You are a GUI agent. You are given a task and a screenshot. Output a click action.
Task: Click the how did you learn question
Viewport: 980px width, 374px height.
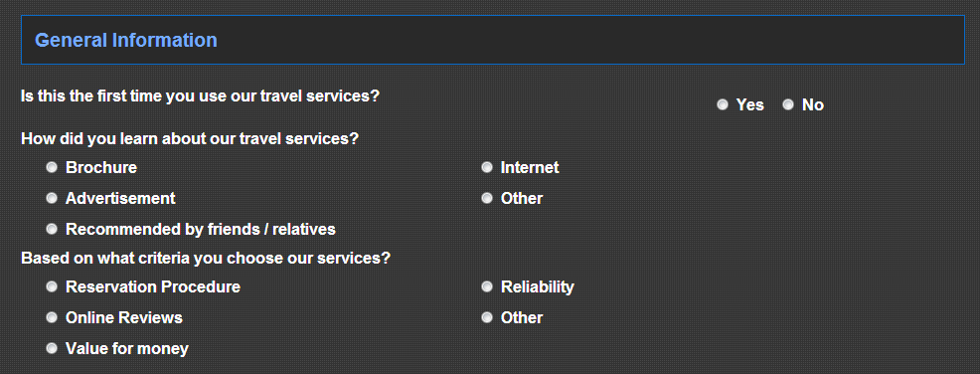[190, 138]
